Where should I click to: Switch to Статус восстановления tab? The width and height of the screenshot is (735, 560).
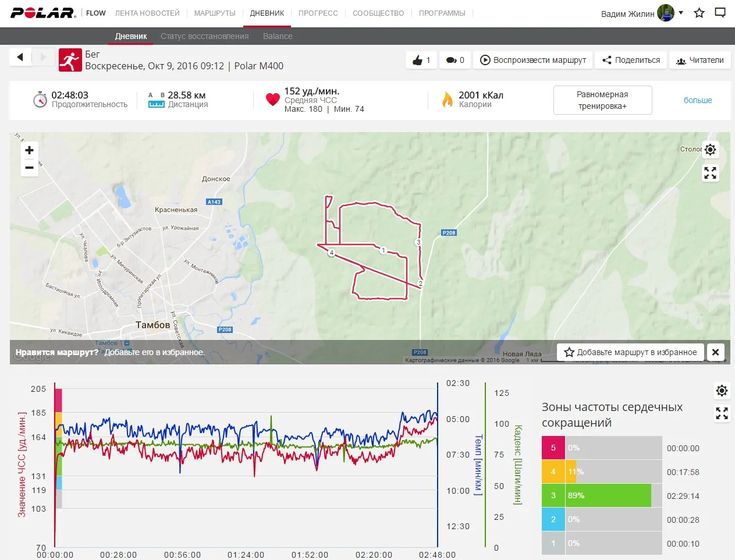pyautogui.click(x=204, y=36)
